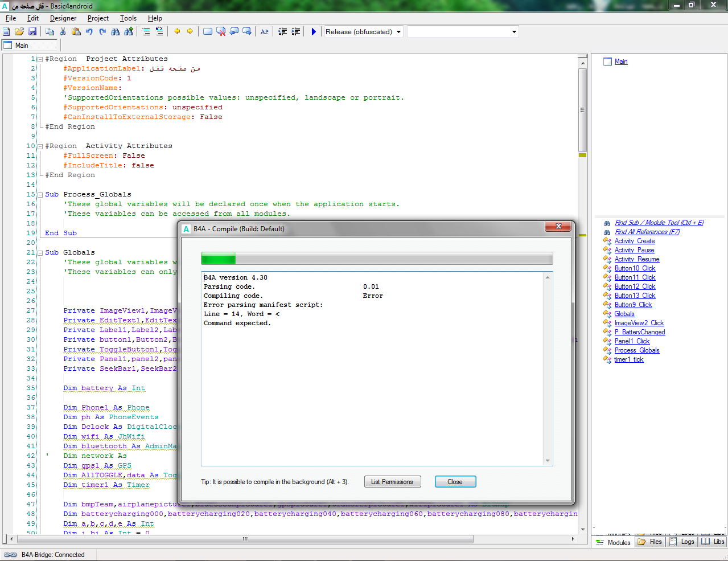Switch to the Logs tab
The image size is (728, 561).
[682, 542]
